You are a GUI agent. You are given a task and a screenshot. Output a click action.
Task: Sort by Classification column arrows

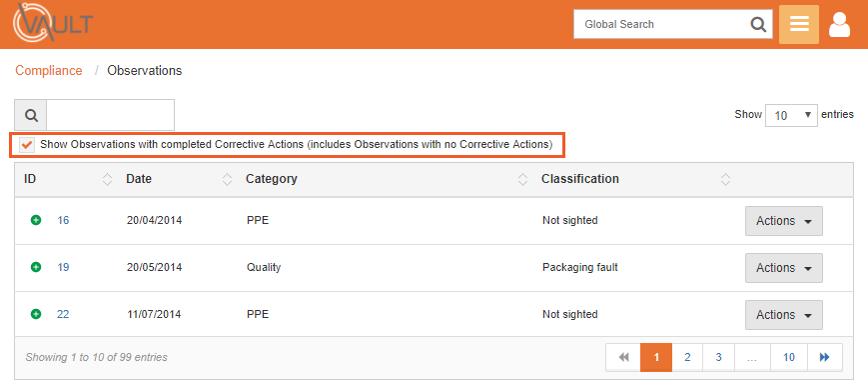(726, 179)
